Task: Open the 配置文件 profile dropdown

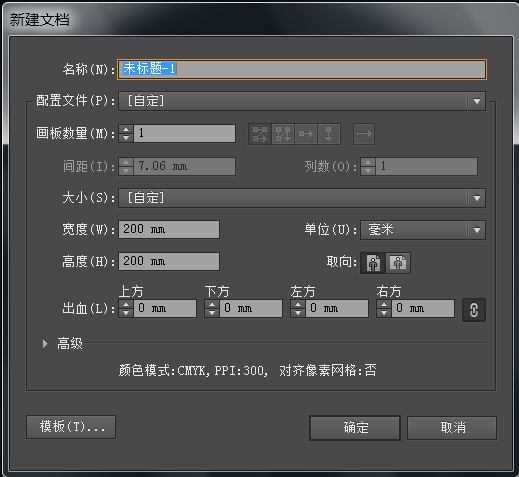Action: pos(302,101)
